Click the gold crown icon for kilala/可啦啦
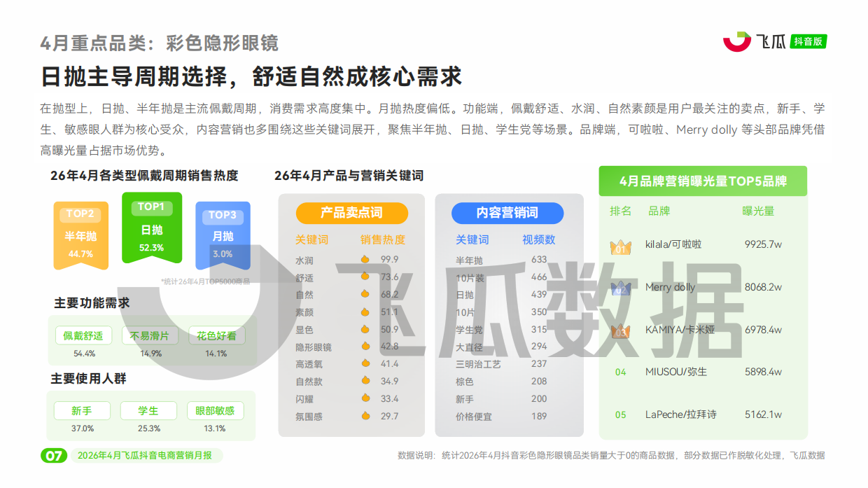Screen dimensions: 868x488 [621, 246]
